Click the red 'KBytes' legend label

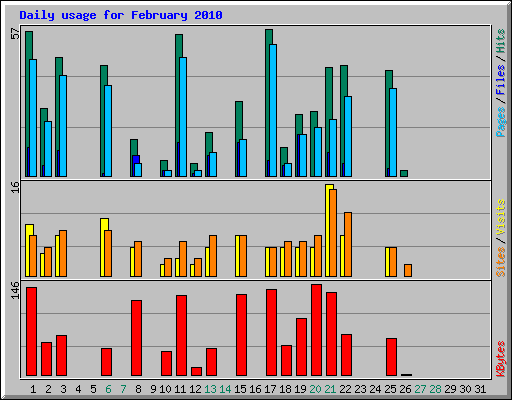click(500, 359)
